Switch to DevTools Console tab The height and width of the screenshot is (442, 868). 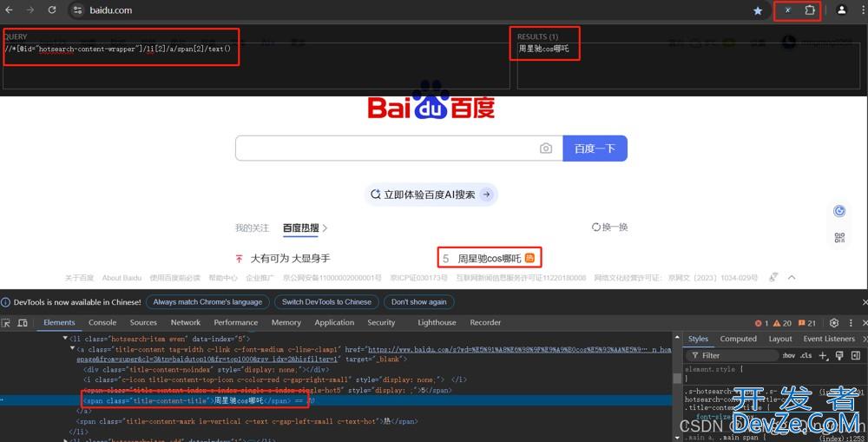coord(102,322)
